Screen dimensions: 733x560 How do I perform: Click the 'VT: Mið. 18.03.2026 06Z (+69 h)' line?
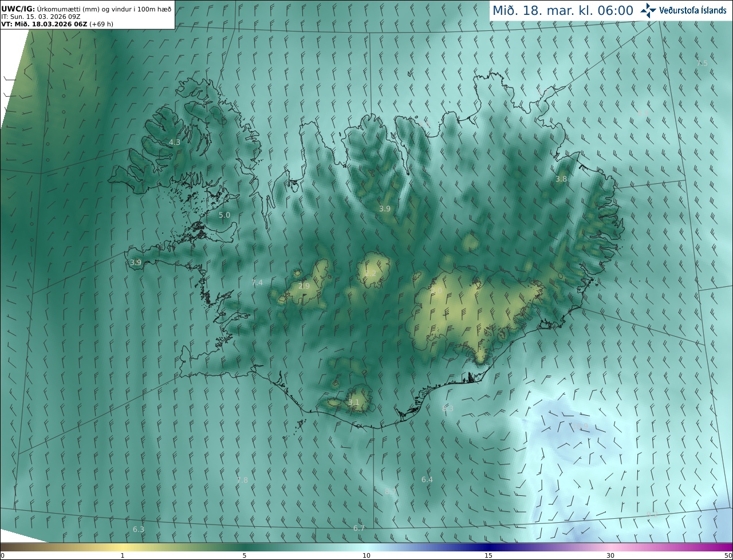[x=57, y=24]
